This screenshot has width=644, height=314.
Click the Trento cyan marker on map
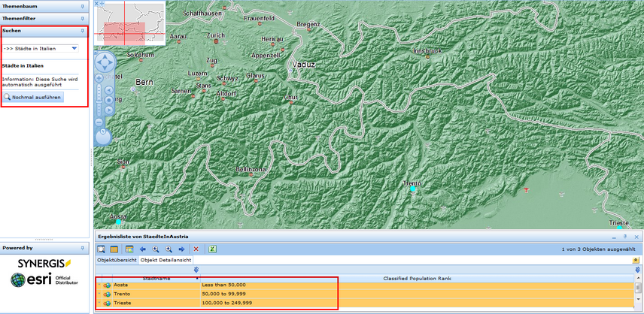click(x=413, y=189)
